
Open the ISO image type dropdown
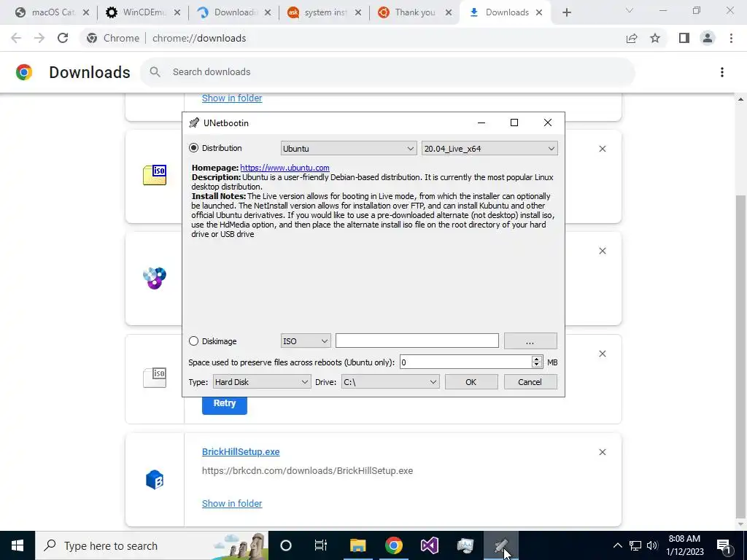[306, 341]
